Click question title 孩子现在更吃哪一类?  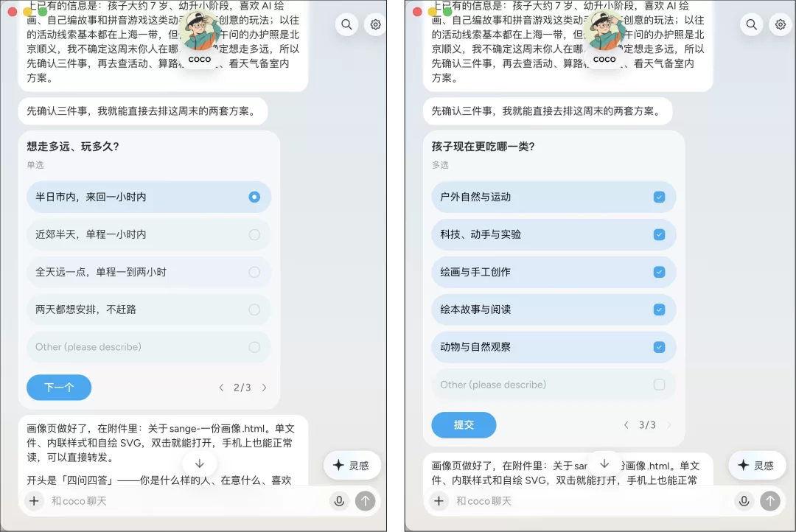tap(483, 147)
